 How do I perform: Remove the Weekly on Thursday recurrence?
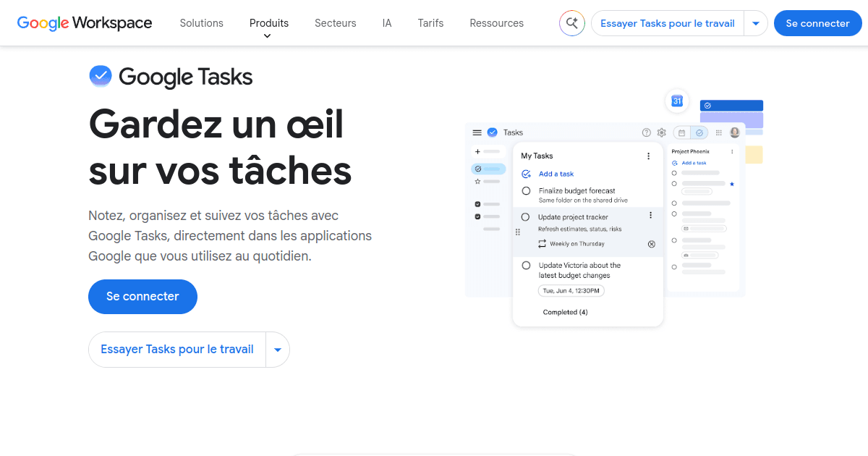pos(651,244)
